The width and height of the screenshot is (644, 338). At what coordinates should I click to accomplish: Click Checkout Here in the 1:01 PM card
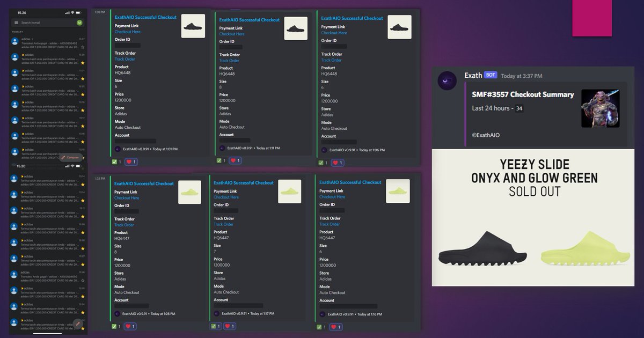(127, 32)
